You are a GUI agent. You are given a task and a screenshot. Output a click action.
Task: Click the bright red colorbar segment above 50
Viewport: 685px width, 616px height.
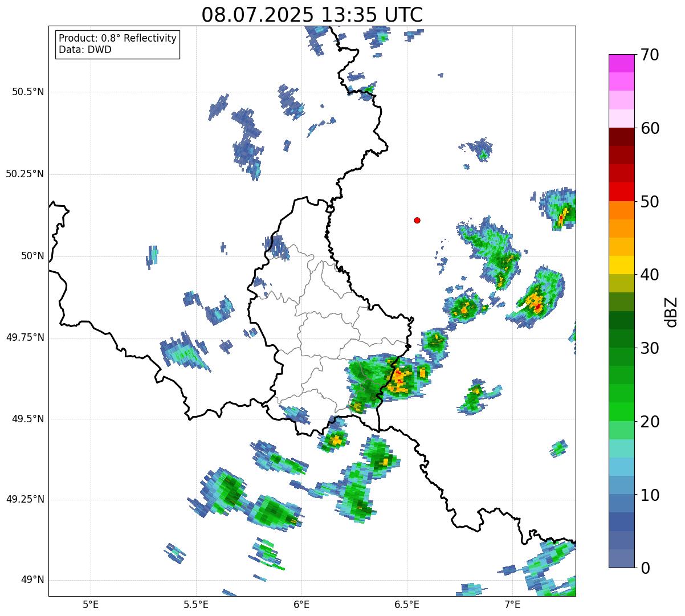pos(621,192)
